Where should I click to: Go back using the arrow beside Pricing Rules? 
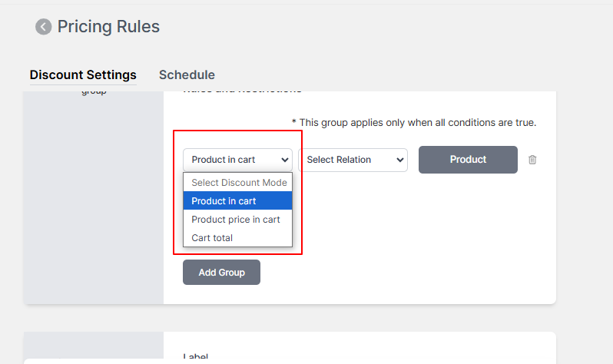click(x=43, y=27)
